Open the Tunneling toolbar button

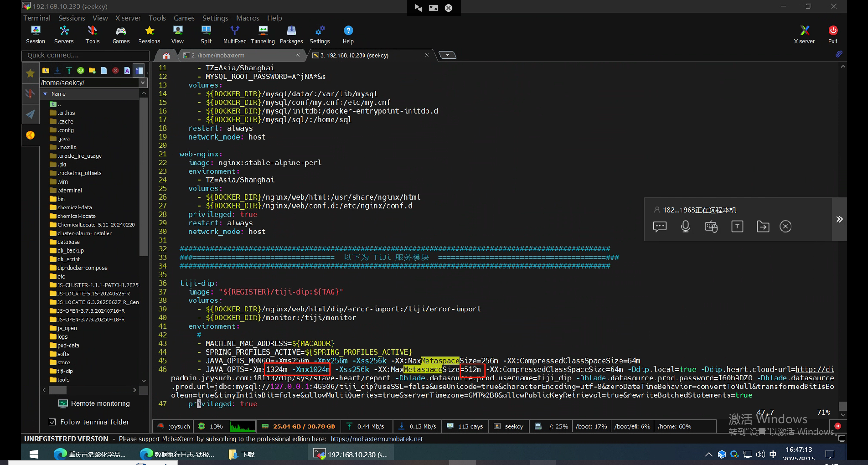pyautogui.click(x=263, y=35)
